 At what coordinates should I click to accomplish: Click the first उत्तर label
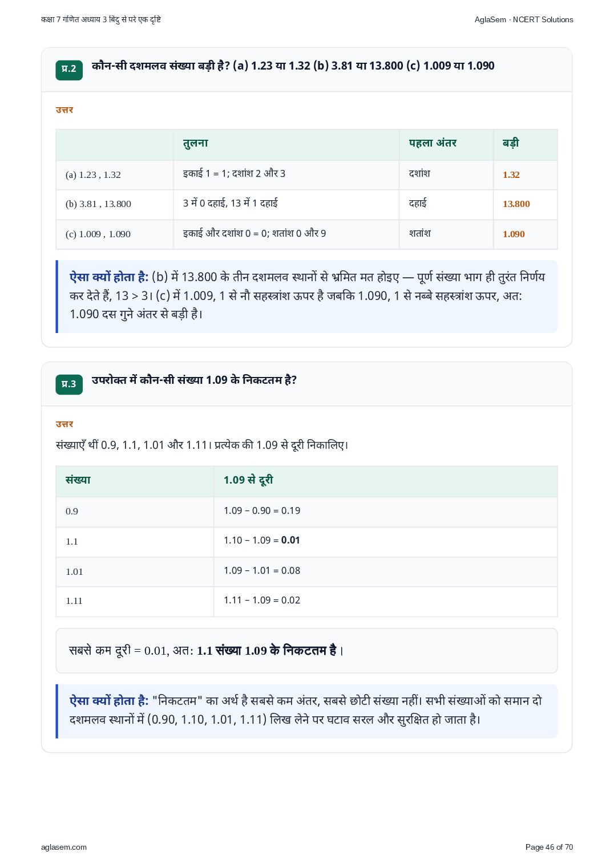[x=64, y=110]
